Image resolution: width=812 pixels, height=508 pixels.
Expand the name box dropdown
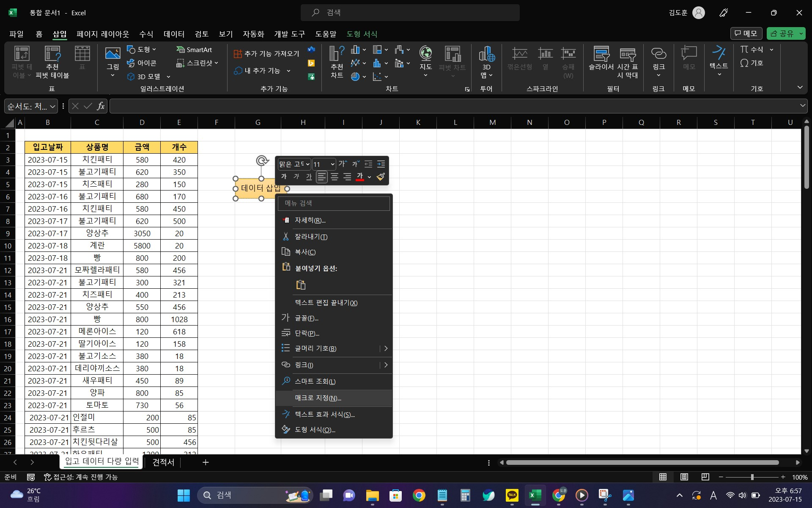(x=52, y=106)
